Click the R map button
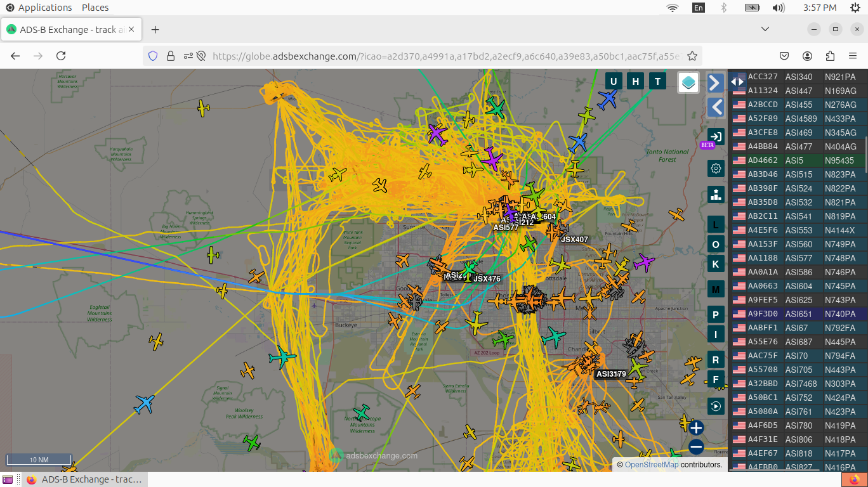868x487 pixels. 716,360
